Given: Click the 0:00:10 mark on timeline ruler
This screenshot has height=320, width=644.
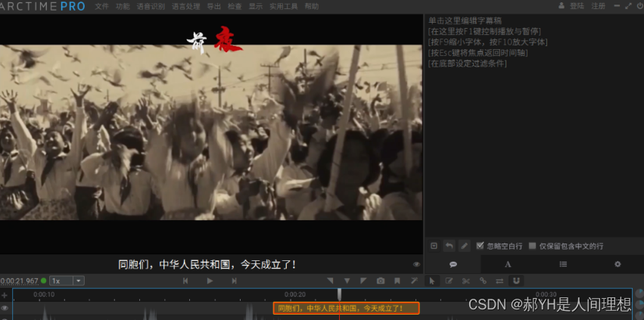Looking at the screenshot, I should click(x=44, y=294).
